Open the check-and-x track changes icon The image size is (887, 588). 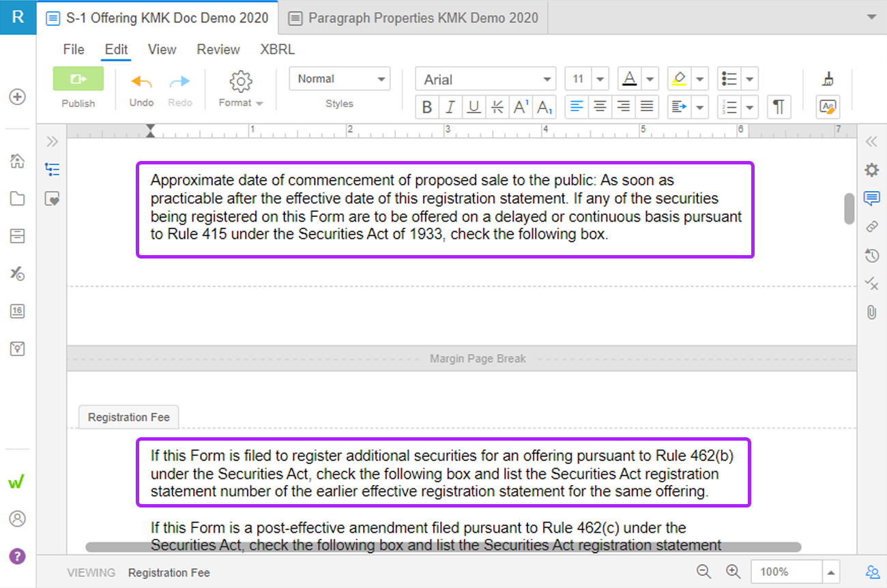(871, 283)
